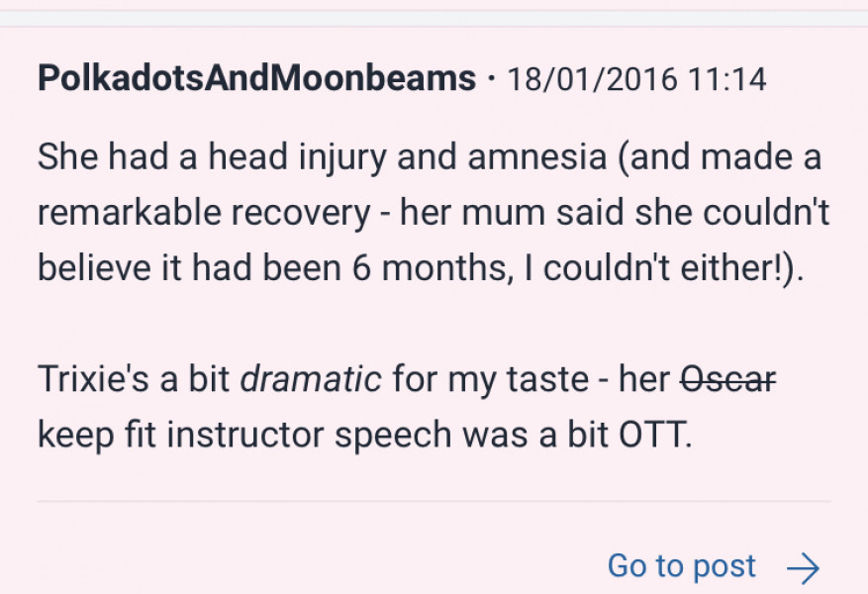The height and width of the screenshot is (594, 868).
Task: Click the italic word "dramatic"
Action: point(311,380)
